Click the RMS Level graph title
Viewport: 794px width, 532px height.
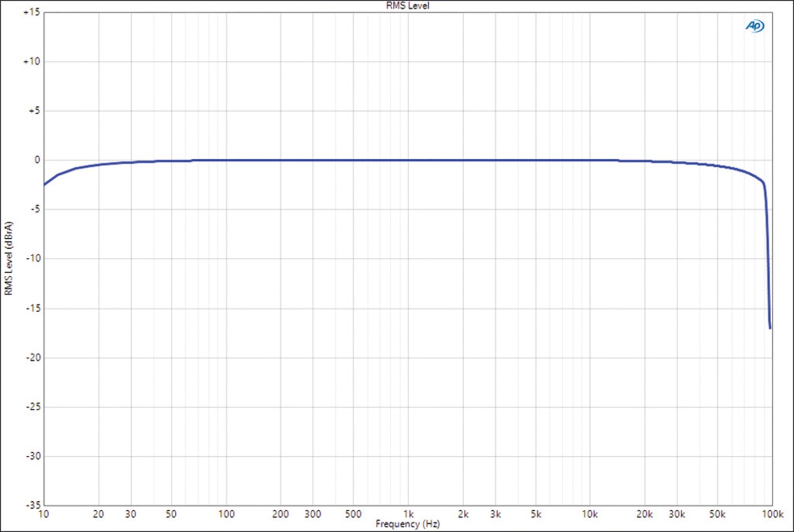tap(408, 6)
